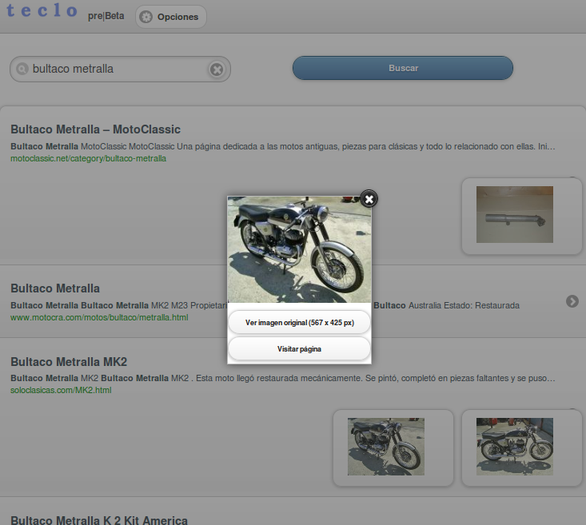Screen dimensions: 586x525
Task: Click the gear icon in Opciones
Action: click(146, 17)
